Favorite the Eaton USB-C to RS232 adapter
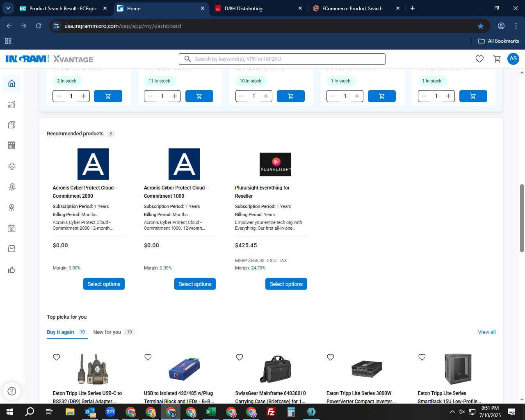 [57, 357]
